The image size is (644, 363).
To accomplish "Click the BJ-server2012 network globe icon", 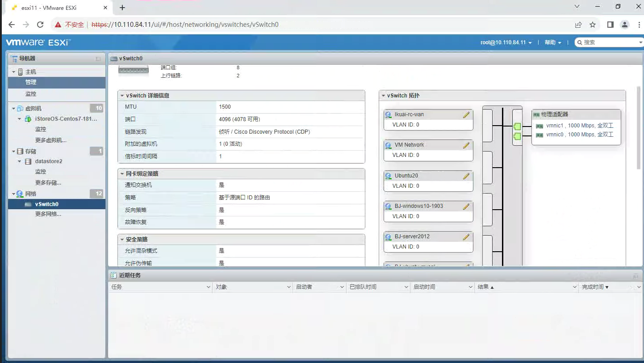I will click(389, 236).
